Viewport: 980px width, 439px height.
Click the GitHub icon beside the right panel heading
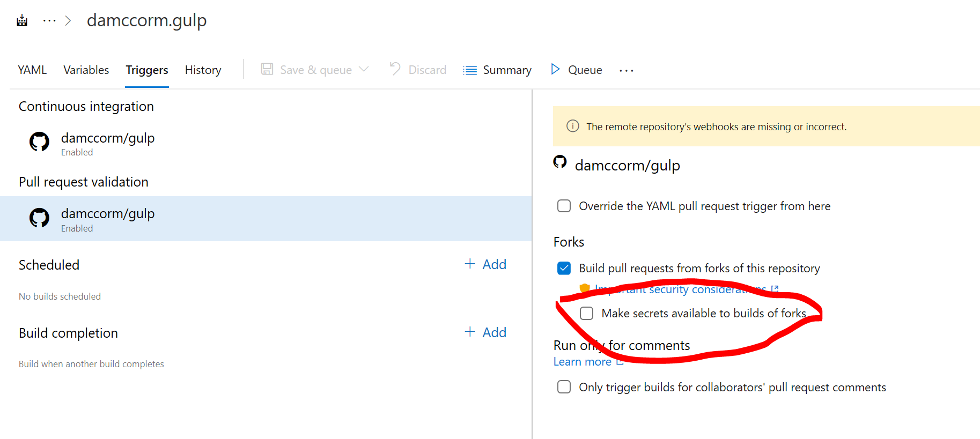tap(560, 162)
